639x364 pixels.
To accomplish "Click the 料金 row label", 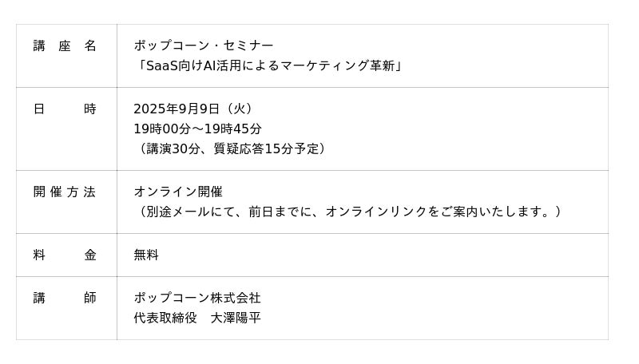I will pos(65,255).
